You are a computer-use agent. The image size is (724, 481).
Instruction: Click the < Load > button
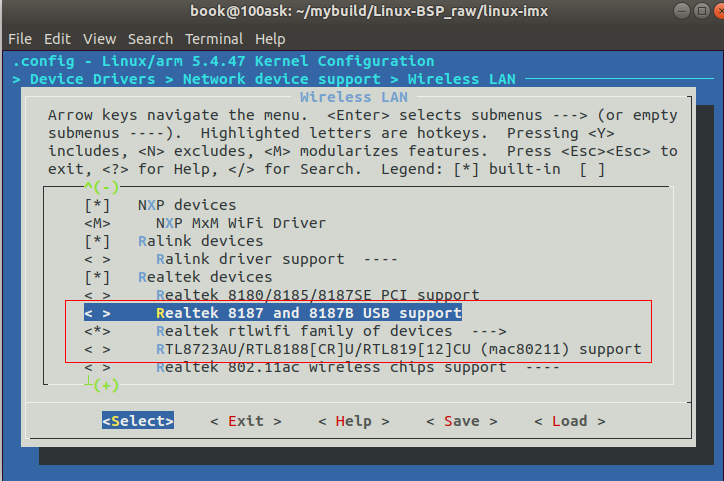point(570,421)
